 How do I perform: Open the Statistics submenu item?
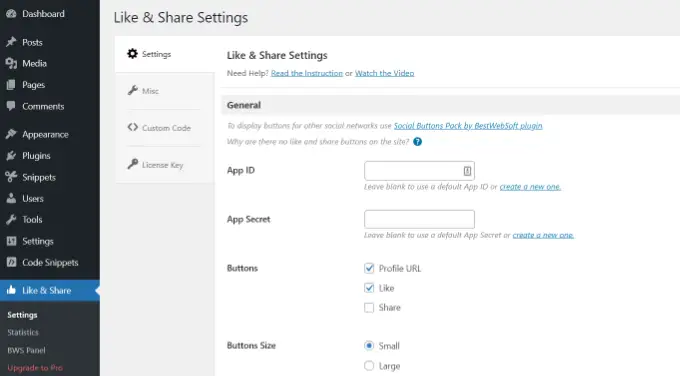pyautogui.click(x=23, y=332)
